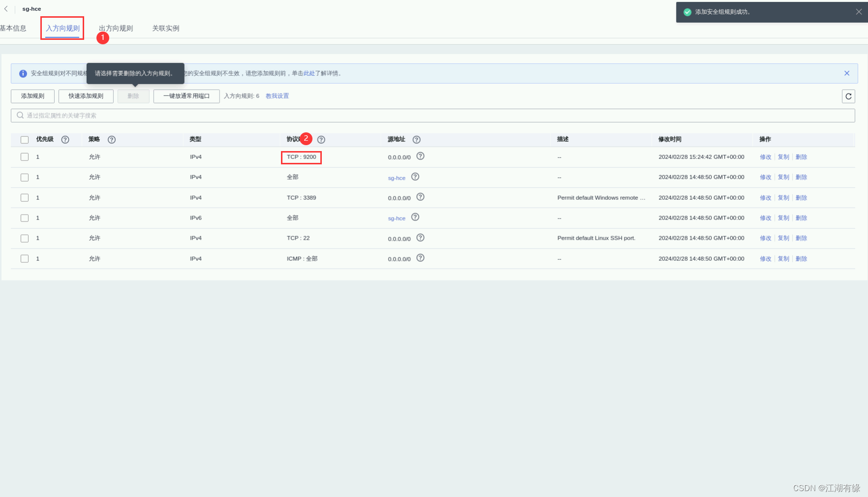Screen dimensions: 868x497
Task: Click help icon beside 0.0.0.0/0 in TCP:22 row
Action: coord(420,238)
